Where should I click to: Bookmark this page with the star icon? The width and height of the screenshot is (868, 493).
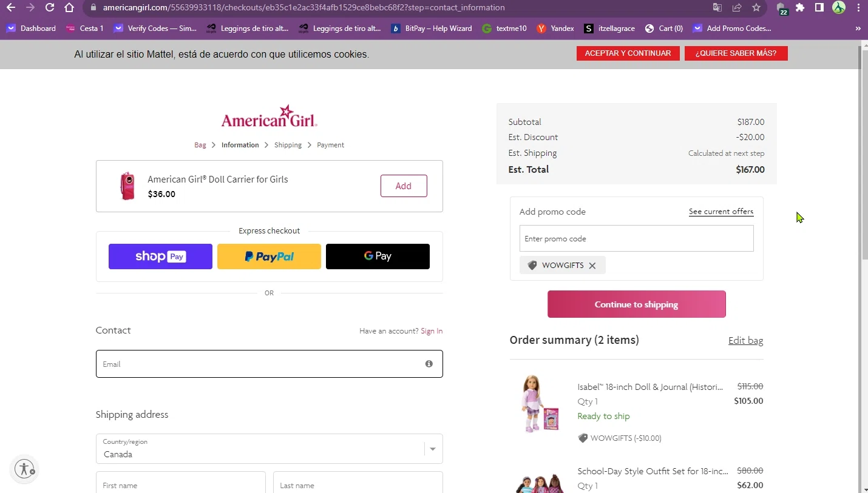(x=756, y=8)
